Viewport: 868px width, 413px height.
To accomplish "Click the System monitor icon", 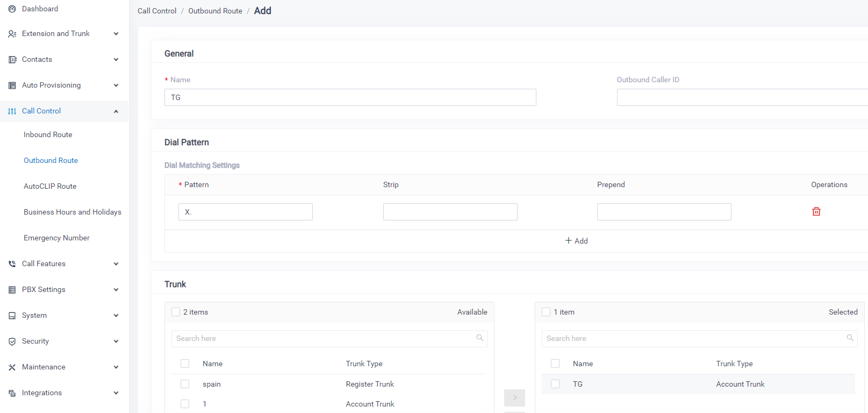I will pos(12,316).
